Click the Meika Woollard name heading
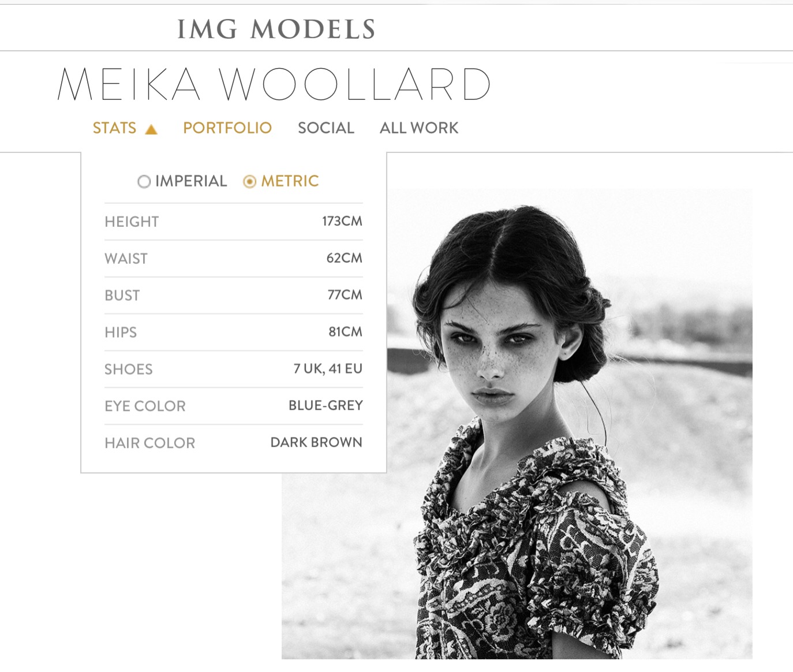 pyautogui.click(x=274, y=84)
